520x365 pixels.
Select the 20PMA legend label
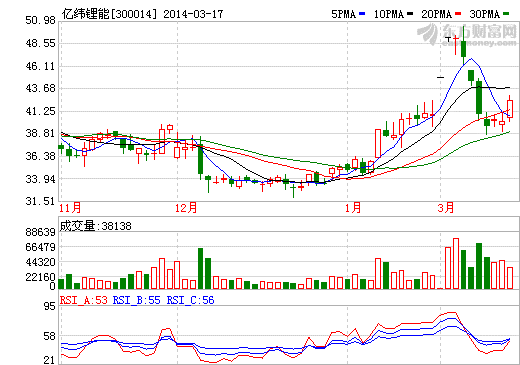coord(437,14)
